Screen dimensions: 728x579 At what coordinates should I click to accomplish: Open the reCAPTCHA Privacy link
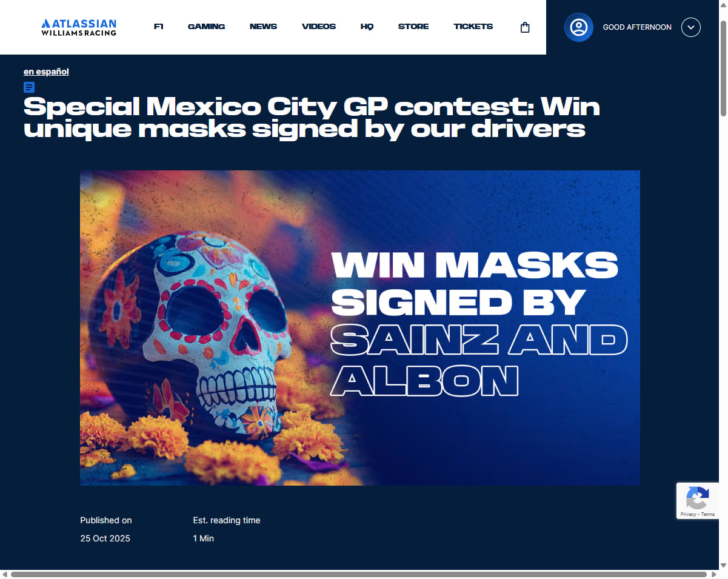click(x=688, y=515)
